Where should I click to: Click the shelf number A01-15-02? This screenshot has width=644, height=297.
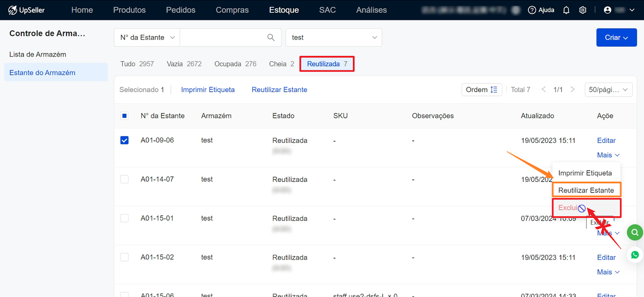click(157, 257)
